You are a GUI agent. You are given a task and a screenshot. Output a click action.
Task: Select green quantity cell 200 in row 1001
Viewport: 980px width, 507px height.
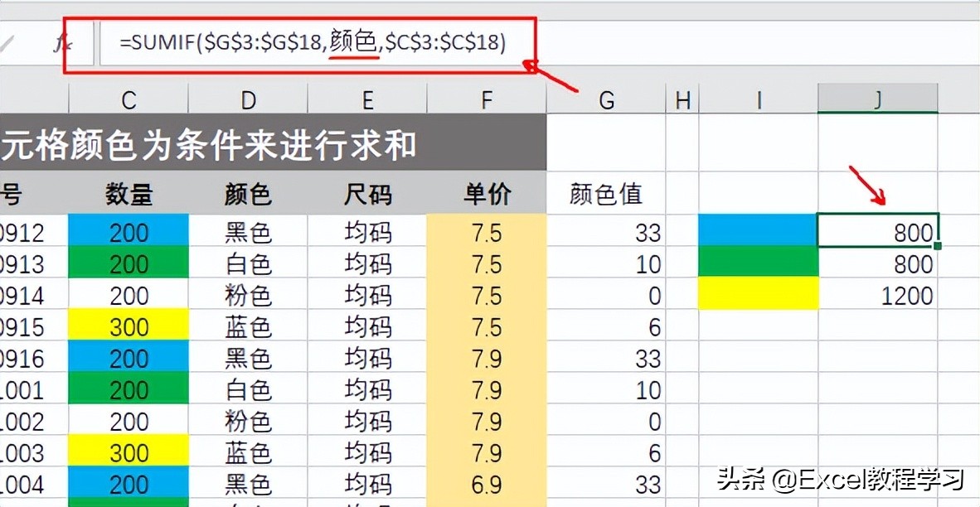129,389
